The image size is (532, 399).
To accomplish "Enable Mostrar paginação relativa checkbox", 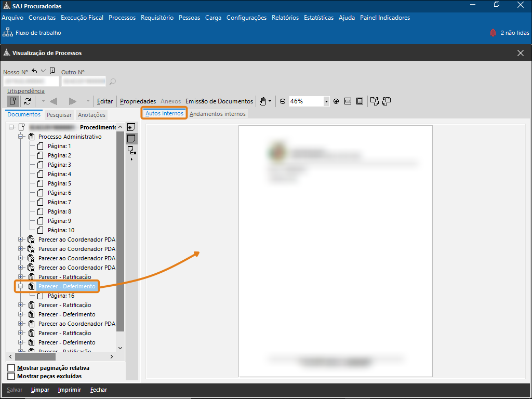I will pyautogui.click(x=11, y=368).
